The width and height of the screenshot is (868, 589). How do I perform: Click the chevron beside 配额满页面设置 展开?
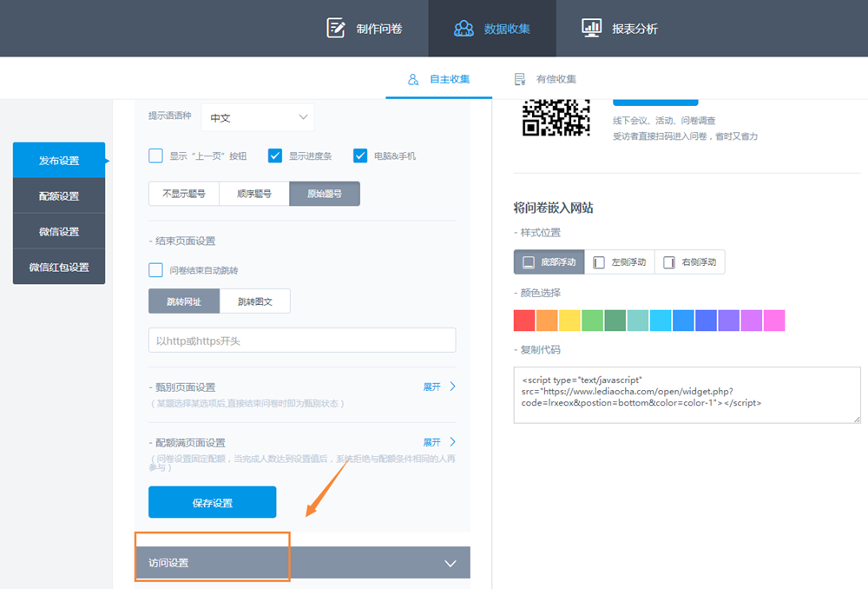(x=453, y=441)
